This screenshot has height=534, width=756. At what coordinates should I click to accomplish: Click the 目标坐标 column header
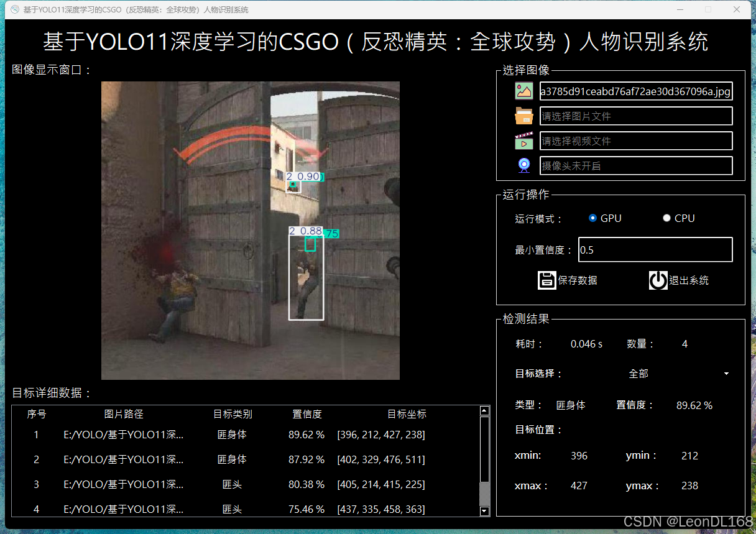coord(407,414)
